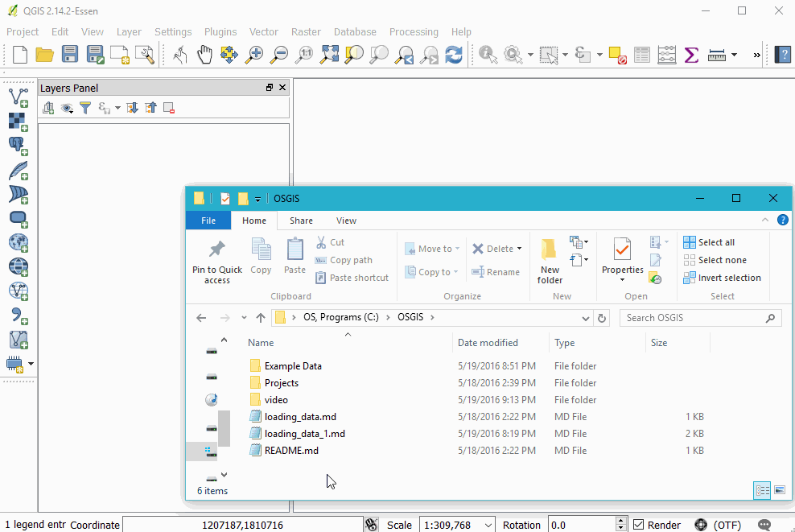This screenshot has width=795, height=532.
Task: Click the Add SpatiaLite Layer feather icon
Action: [x=19, y=170]
